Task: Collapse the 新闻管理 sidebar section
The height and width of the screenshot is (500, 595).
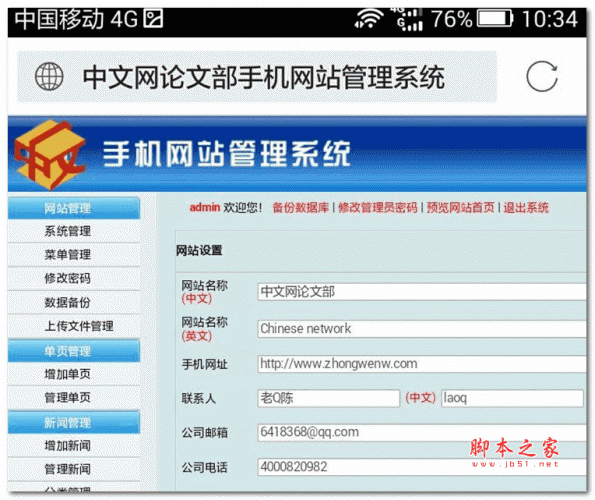Action: pyautogui.click(x=74, y=422)
